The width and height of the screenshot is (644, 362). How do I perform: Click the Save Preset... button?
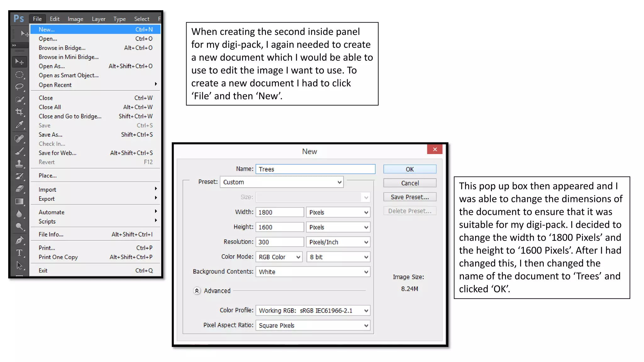pos(410,197)
